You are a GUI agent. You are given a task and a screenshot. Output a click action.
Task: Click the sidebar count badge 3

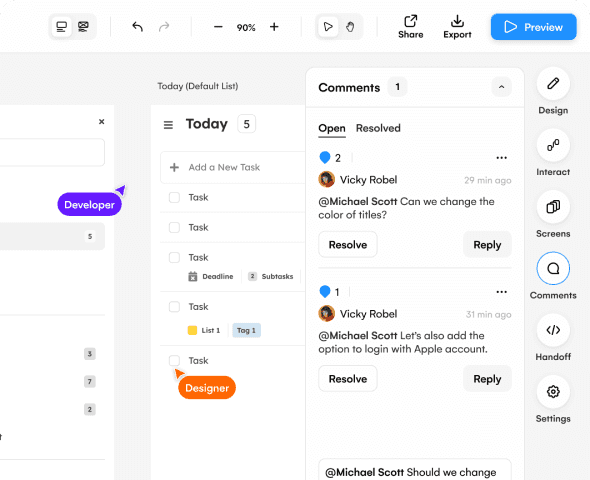coord(90,354)
